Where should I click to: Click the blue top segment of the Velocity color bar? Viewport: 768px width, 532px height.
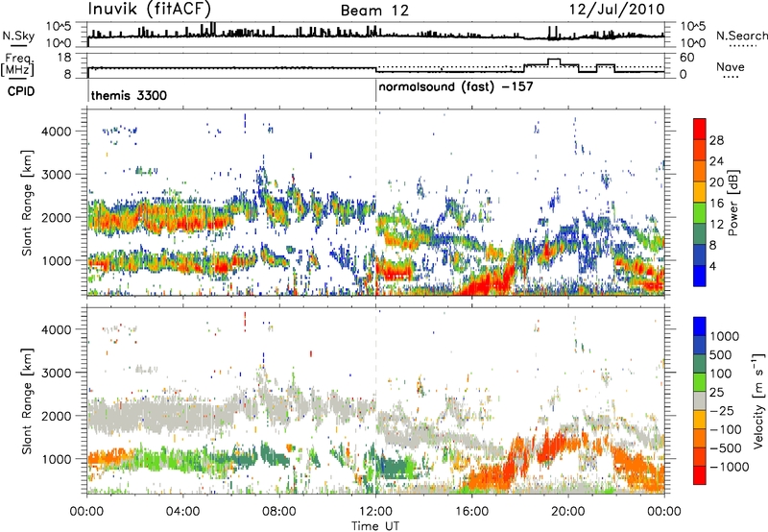coord(700,326)
